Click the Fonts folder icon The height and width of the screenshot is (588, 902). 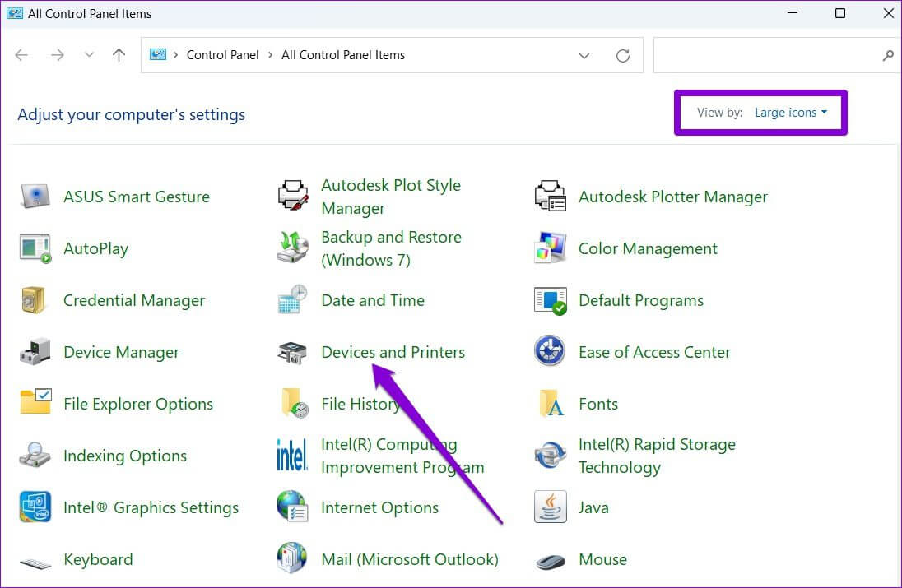(x=552, y=403)
